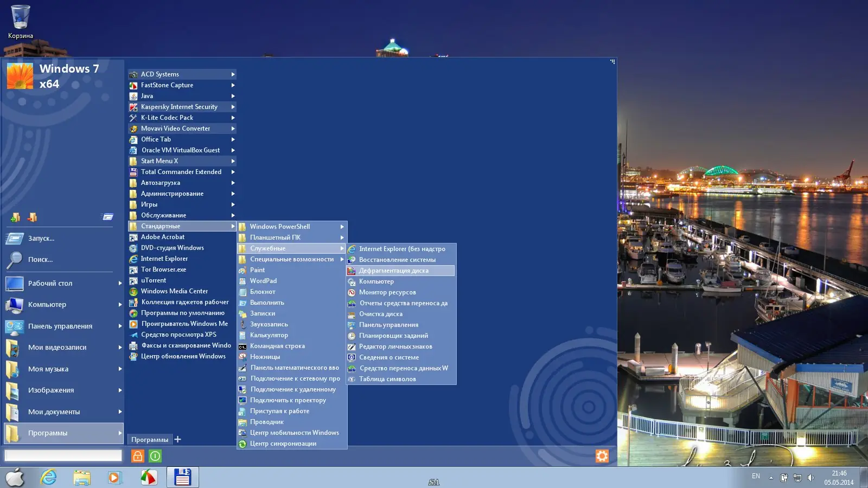
Task: Open the file explorer folder icon on the taskbar
Action: click(x=82, y=477)
